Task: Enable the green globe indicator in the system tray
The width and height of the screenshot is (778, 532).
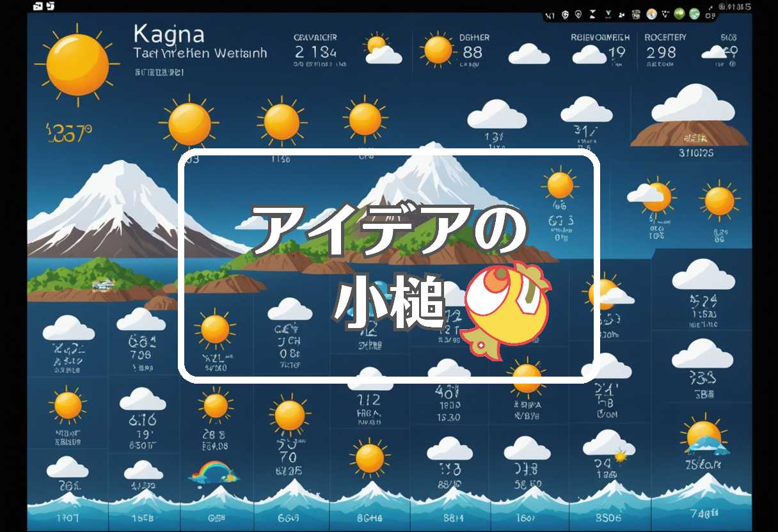Action: tap(679, 13)
